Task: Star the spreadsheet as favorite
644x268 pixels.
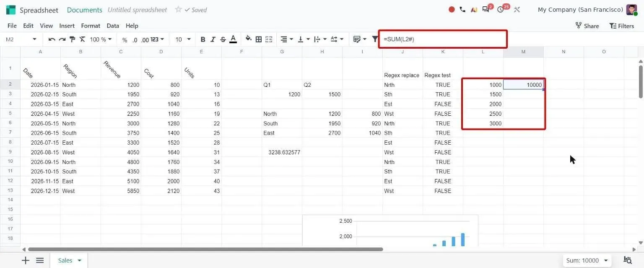Action: click(x=178, y=9)
